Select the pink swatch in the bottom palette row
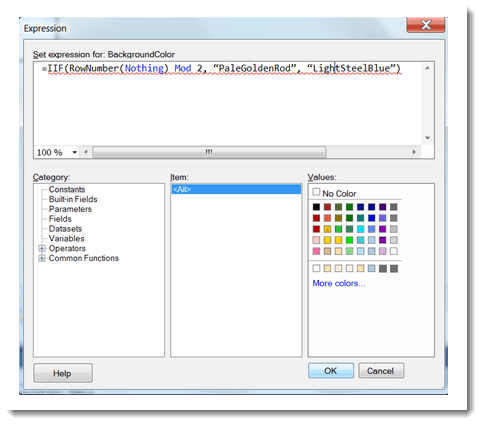This screenshot has height=425, width=482. [x=316, y=251]
